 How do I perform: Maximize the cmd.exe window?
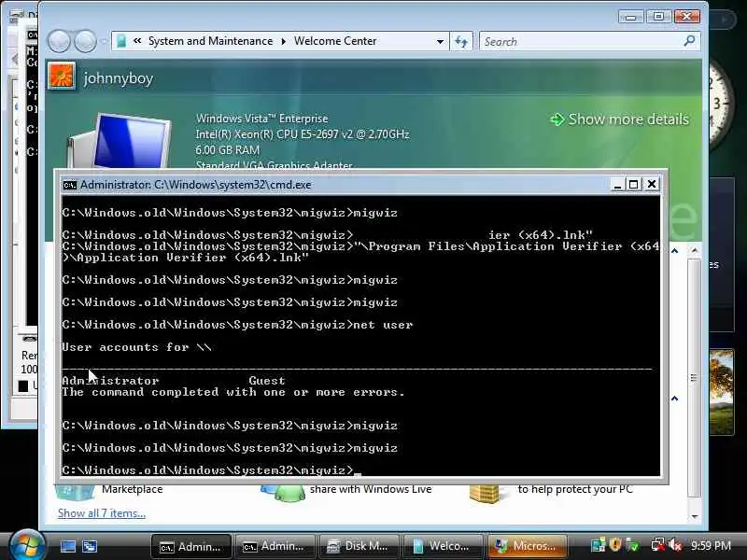click(634, 184)
